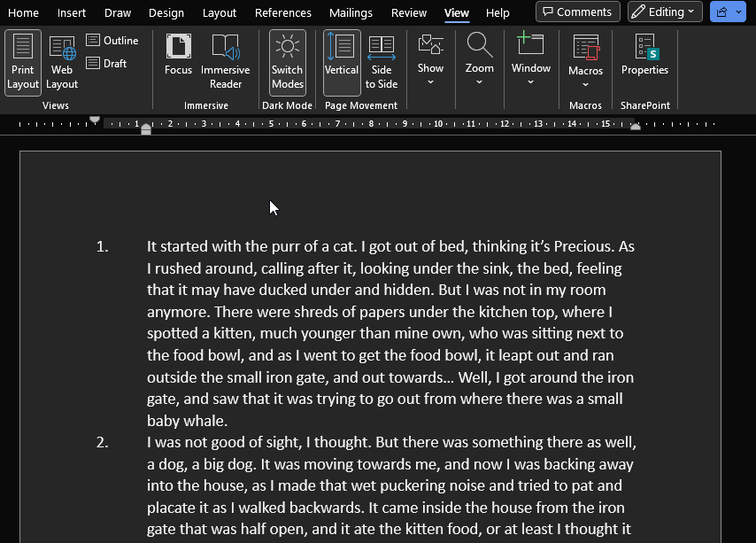The height and width of the screenshot is (543, 756).
Task: Open the Insert tab
Action: (x=72, y=12)
